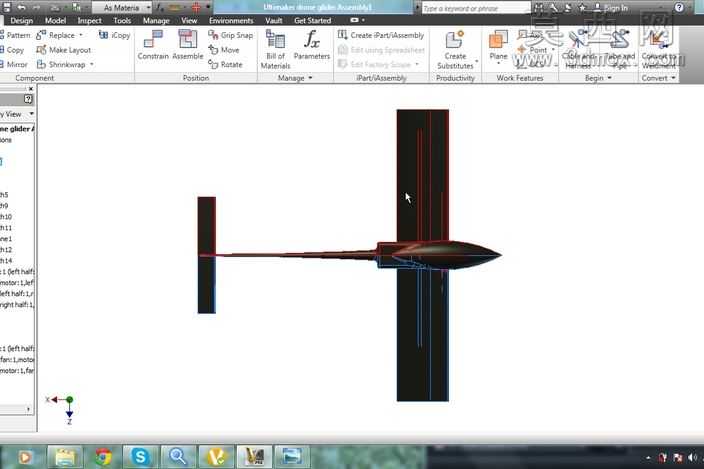Click the Pattern component tool
Image resolution: width=704 pixels, height=469 pixels.
click(x=15, y=35)
